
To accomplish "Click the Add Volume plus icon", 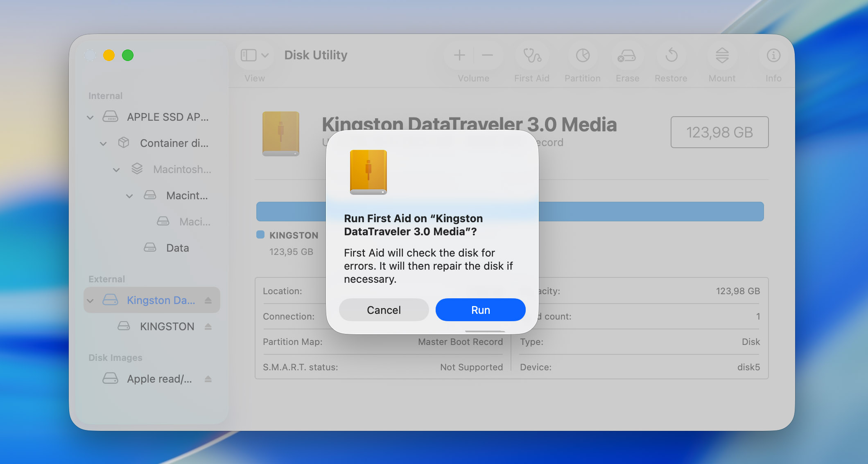I will (459, 55).
